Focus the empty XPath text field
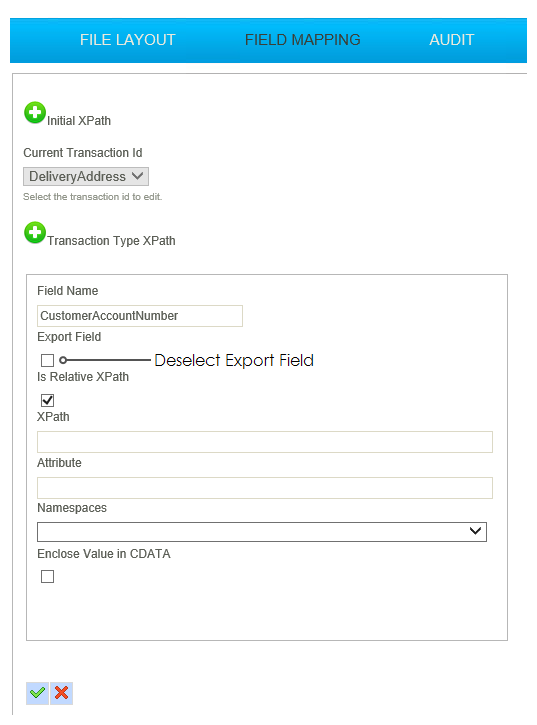The width and height of the screenshot is (537, 725). [265, 442]
